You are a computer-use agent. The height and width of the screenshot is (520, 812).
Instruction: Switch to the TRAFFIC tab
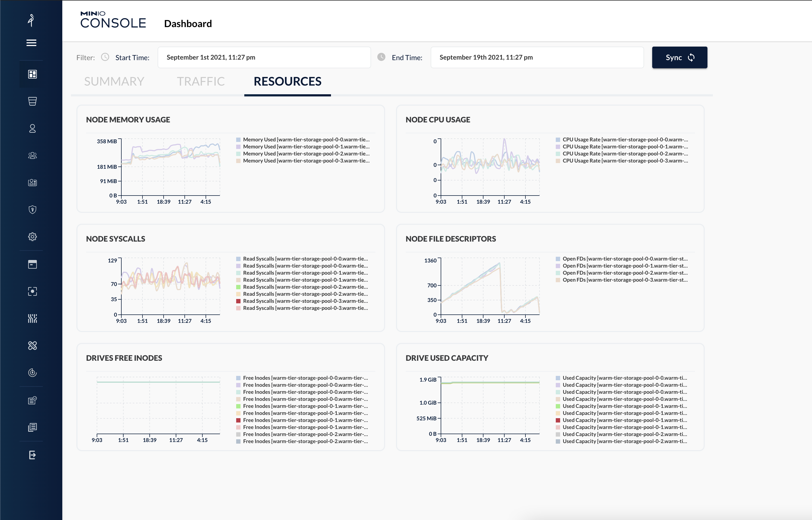tap(200, 81)
